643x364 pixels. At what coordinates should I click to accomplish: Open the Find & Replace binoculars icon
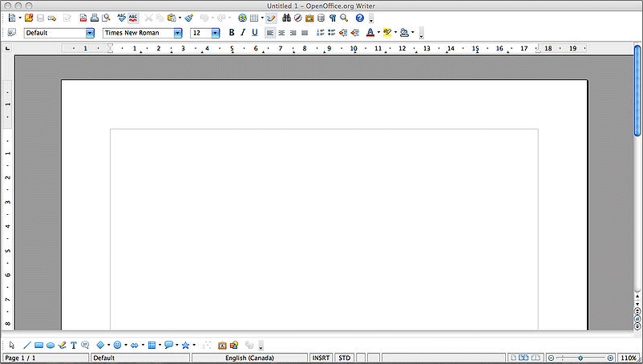pos(285,18)
